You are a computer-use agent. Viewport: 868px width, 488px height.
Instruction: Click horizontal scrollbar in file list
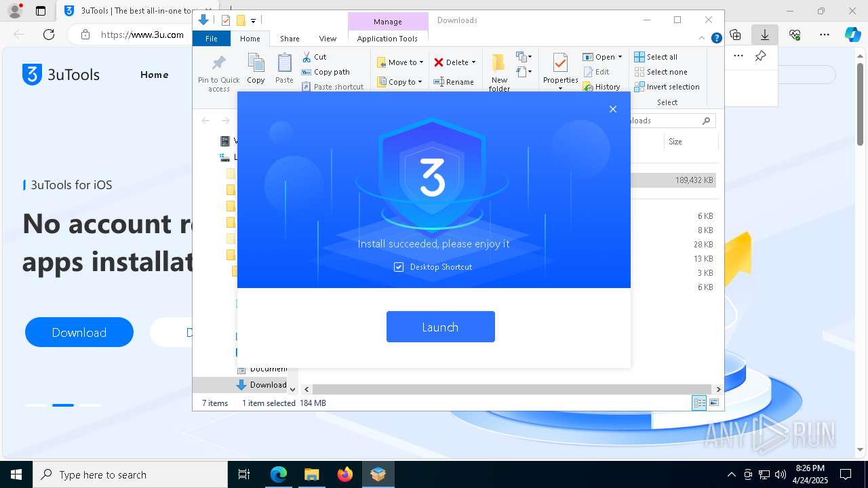(x=512, y=390)
